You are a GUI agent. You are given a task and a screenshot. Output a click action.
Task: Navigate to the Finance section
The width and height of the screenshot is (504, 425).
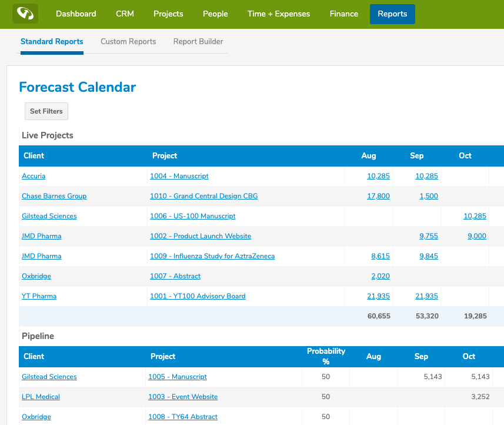coord(343,13)
